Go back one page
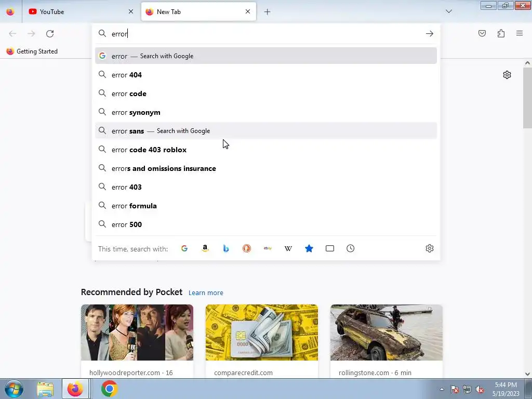The height and width of the screenshot is (399, 532). coord(12,34)
